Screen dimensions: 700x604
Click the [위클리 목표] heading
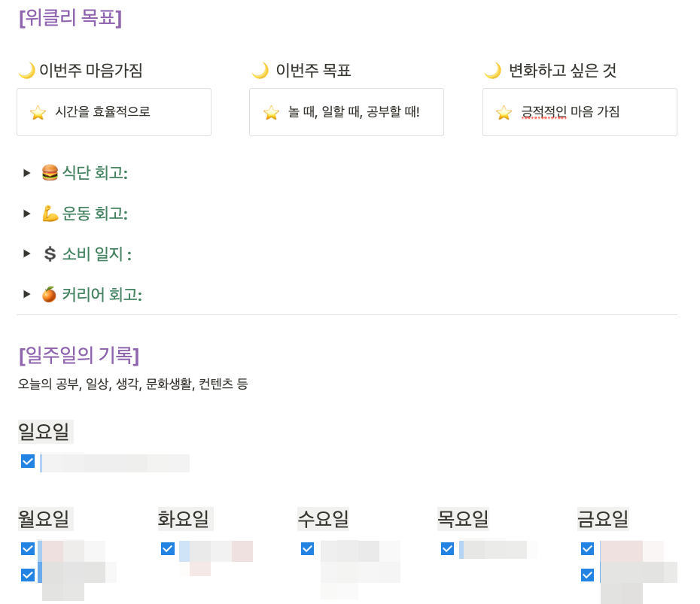click(x=70, y=17)
